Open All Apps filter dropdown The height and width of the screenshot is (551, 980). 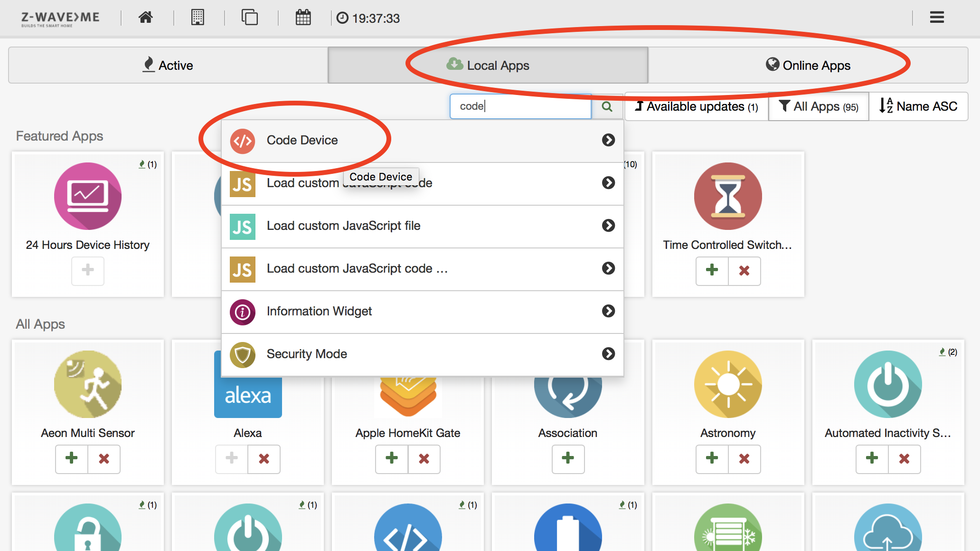819,106
